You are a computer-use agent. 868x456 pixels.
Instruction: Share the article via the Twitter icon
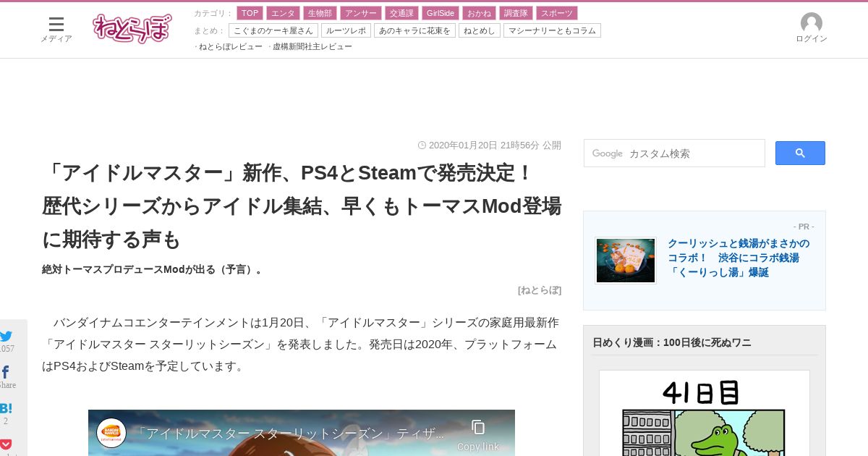7,336
